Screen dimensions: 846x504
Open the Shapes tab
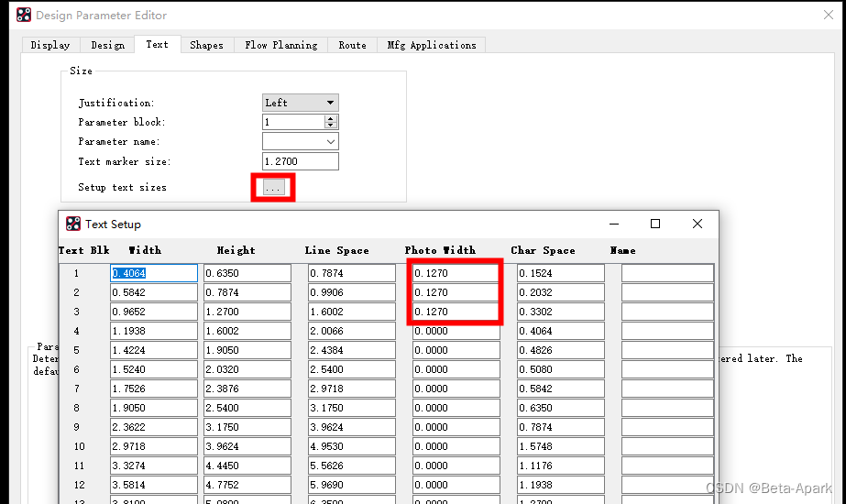[x=206, y=45]
